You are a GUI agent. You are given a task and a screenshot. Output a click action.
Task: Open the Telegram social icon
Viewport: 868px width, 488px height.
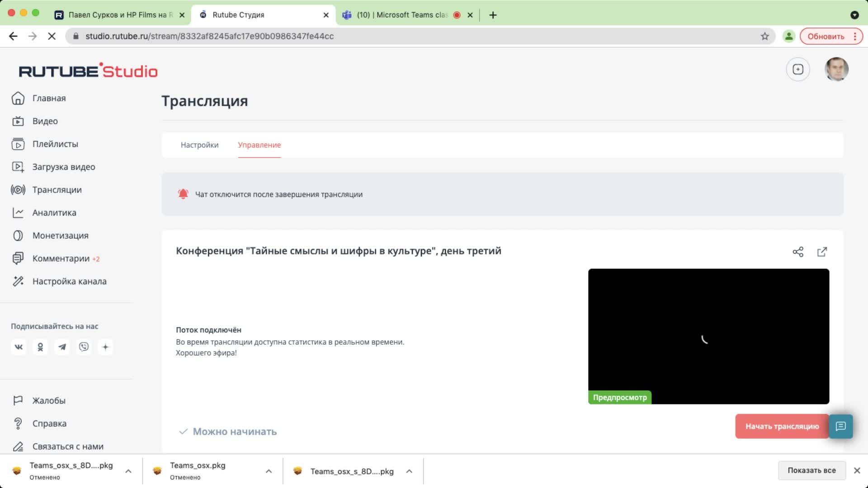62,347
